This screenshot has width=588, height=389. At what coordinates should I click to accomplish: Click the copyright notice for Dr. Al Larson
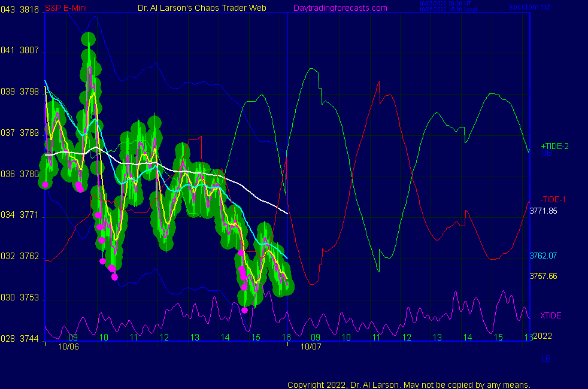coord(409,385)
